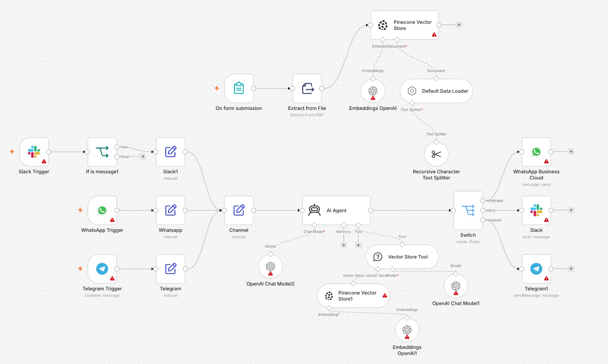This screenshot has width=608, height=364.
Task: Open the Telegram1 sendMessage node
Action: click(536, 269)
